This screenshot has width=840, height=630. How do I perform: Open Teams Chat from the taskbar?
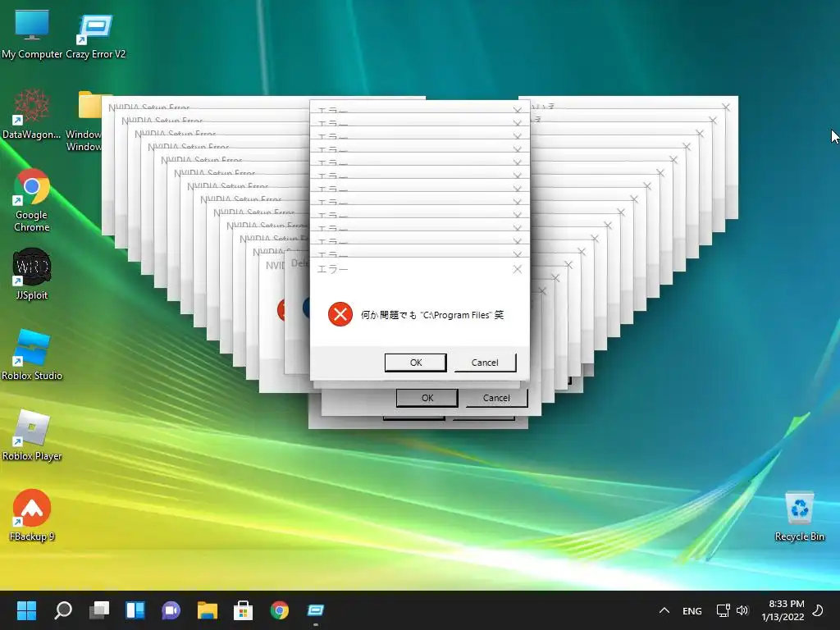[x=171, y=610]
